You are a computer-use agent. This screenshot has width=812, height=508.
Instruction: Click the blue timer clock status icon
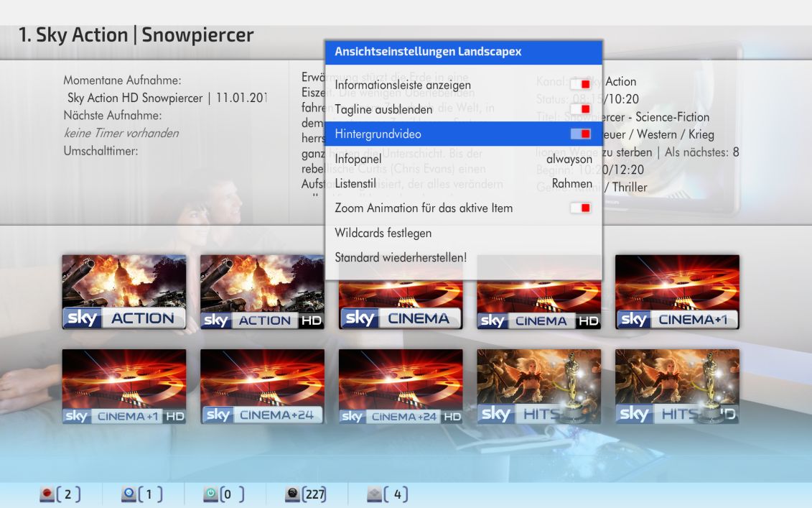129,494
